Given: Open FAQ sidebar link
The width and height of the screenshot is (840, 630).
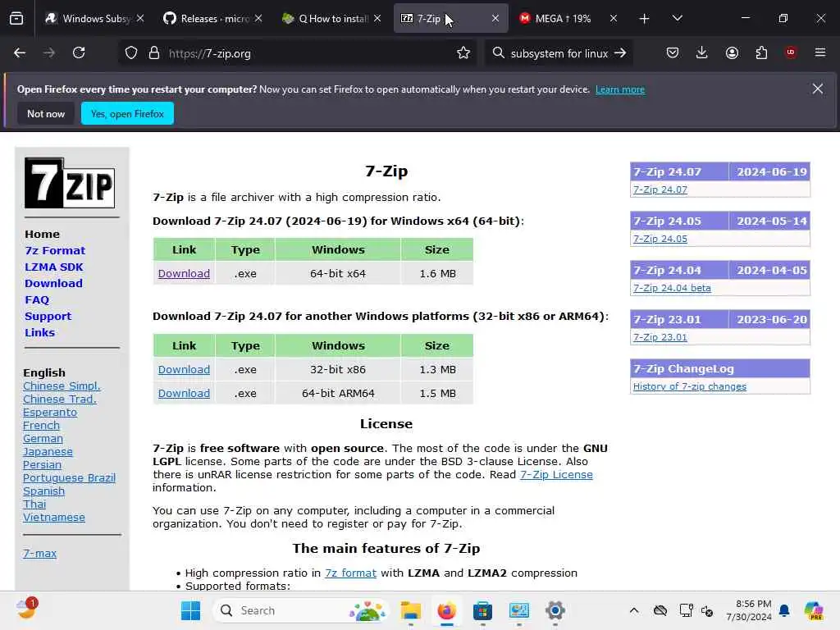Looking at the screenshot, I should click(x=37, y=300).
